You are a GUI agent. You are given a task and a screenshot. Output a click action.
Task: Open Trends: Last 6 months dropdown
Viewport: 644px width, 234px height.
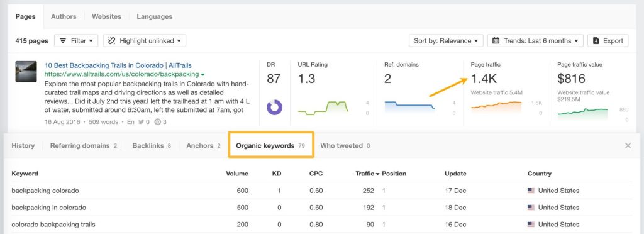(535, 41)
